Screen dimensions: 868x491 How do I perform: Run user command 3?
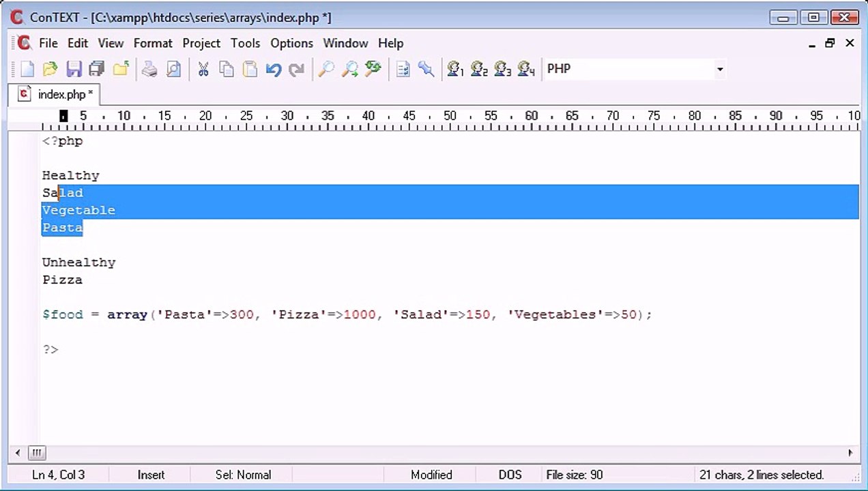tap(502, 69)
